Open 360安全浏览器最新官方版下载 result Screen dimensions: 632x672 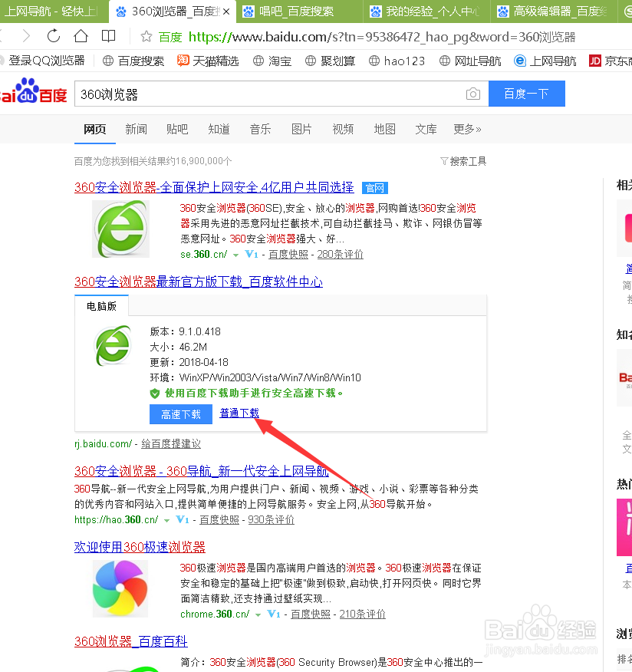coord(199,282)
